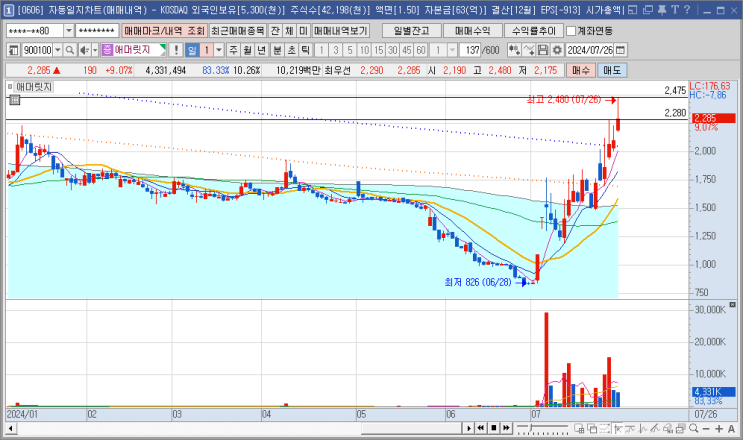Zoom out chart with minus icon

(706, 429)
